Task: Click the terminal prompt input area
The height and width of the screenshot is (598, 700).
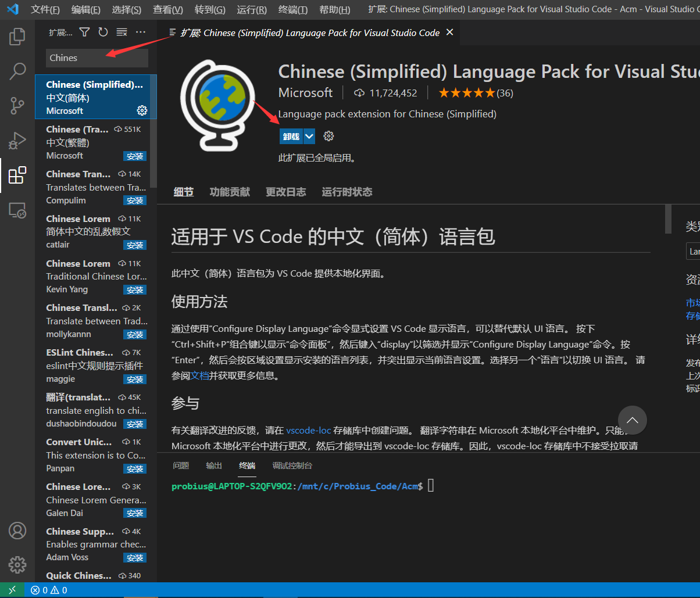Action: 431,486
